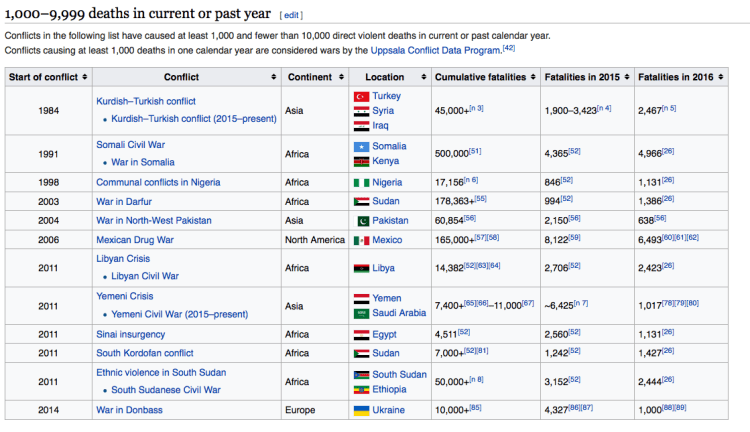Open the War in Donbass article
750x432 pixels.
click(129, 410)
